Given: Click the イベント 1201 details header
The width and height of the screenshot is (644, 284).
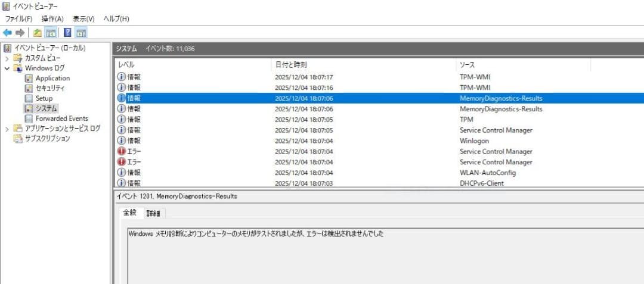Looking at the screenshot, I should click(177, 196).
